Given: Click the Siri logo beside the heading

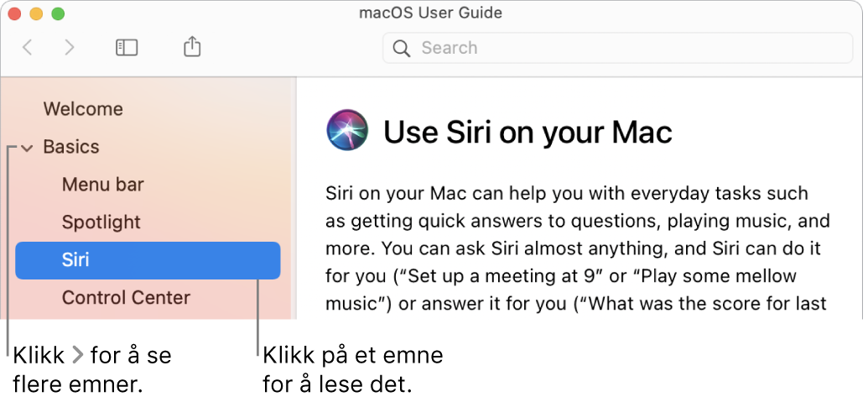Looking at the screenshot, I should [x=348, y=130].
